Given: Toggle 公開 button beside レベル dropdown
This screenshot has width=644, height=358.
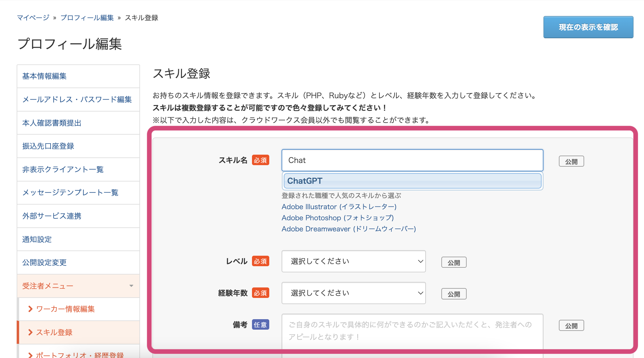Looking at the screenshot, I should pos(453,262).
